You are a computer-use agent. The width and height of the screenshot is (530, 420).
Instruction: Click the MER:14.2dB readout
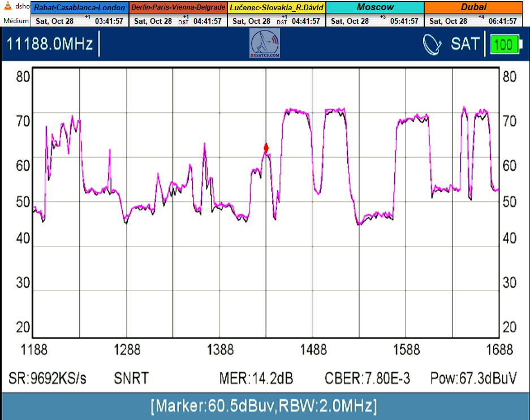[256, 378]
